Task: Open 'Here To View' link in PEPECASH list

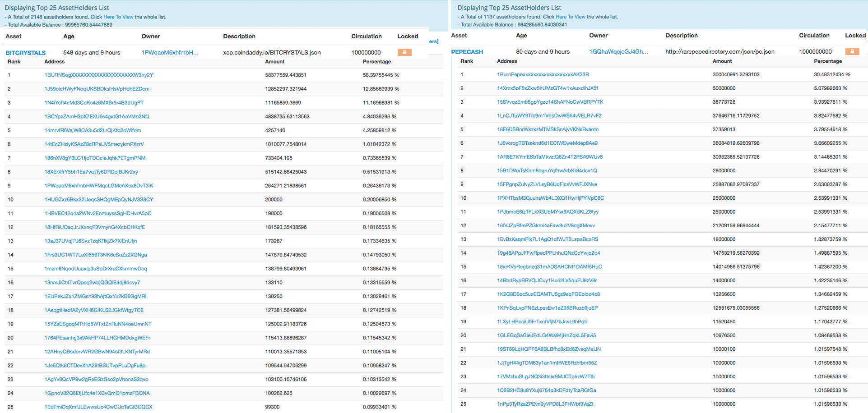Action: [571, 17]
